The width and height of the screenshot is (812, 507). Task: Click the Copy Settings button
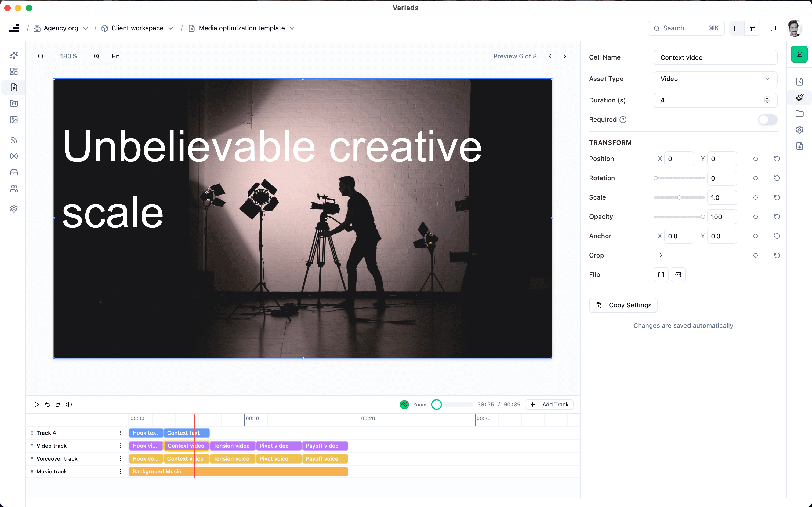[623, 305]
